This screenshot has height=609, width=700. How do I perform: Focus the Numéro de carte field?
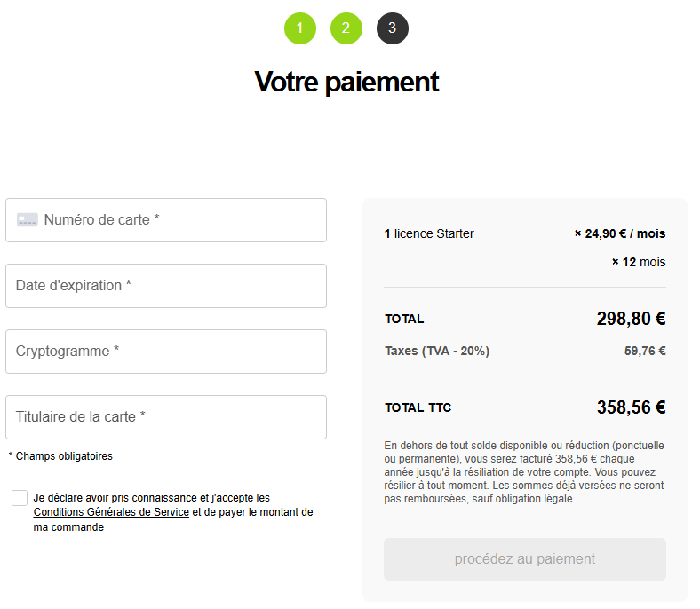pos(178,220)
